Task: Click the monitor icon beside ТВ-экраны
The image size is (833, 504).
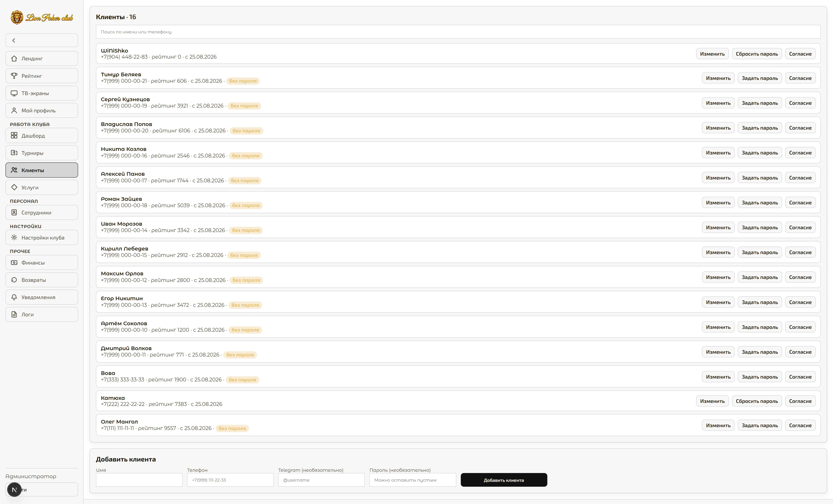Action: (x=14, y=93)
